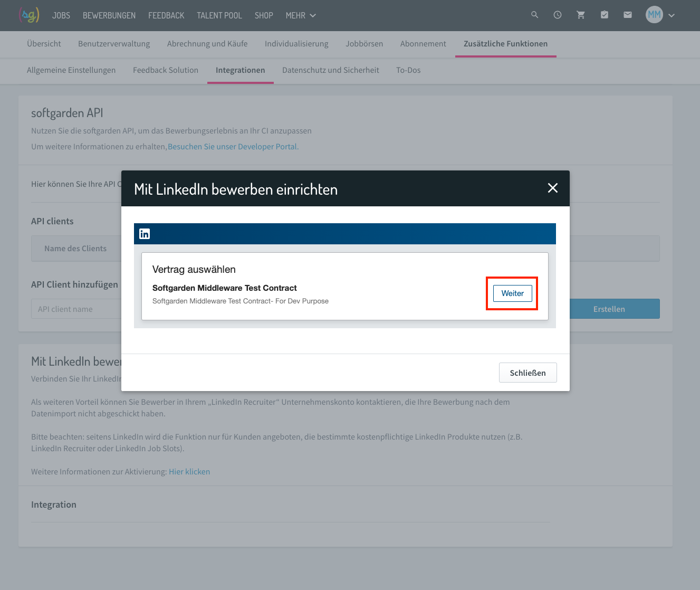Click the API clients heading
This screenshot has height=590, width=700.
tap(52, 221)
